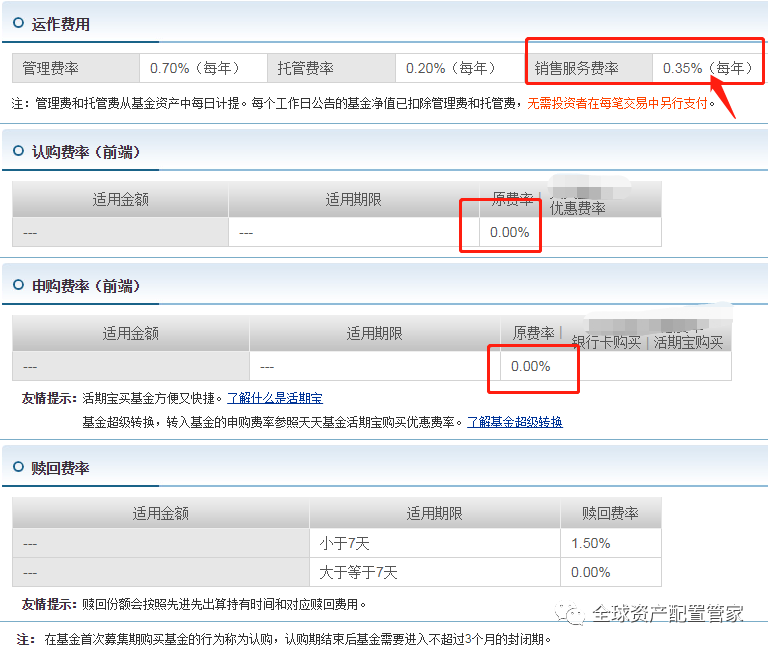Select 0.00% in the 申购费率 table

pyautogui.click(x=530, y=366)
